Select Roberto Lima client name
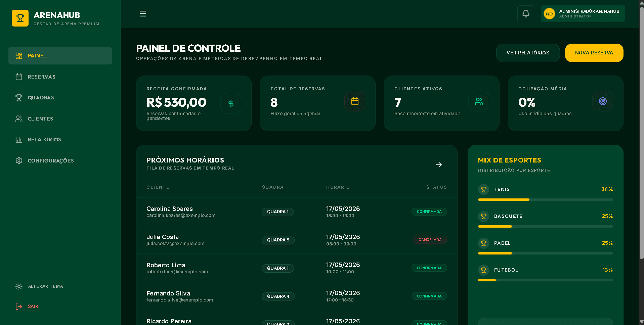The width and height of the screenshot is (644, 325). (x=166, y=265)
